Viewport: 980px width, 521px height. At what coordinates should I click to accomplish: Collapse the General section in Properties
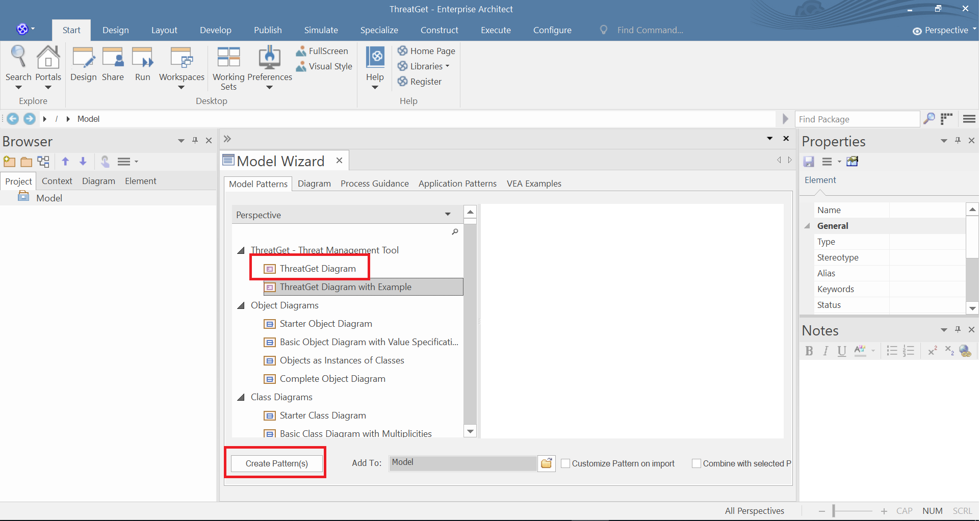tap(807, 226)
